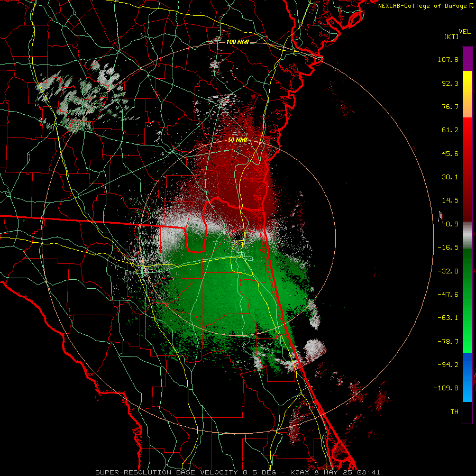This screenshot has width=476, height=476.
Task: Pick the gray near-zero color bar segment
Action: click(467, 235)
